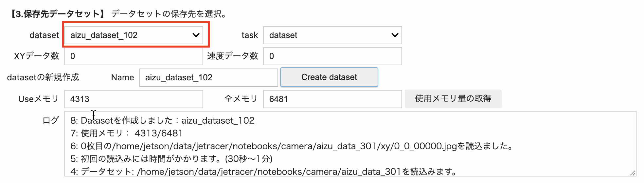The image size is (644, 183).
Task: Click the chevron arrow of task selector
Action: (395, 35)
